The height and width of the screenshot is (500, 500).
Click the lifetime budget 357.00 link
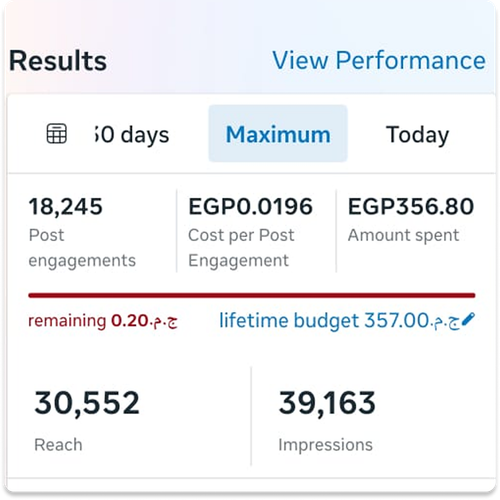pos(340,320)
